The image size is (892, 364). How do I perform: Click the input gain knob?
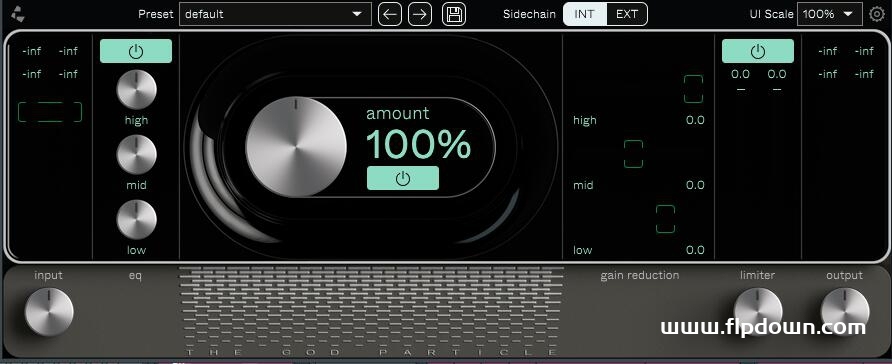point(49,312)
